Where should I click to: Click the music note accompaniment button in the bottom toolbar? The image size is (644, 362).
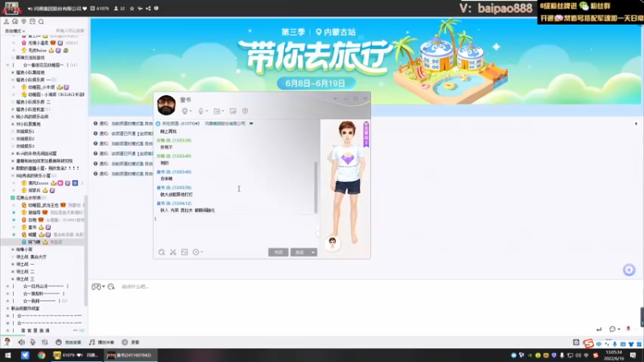(x=101, y=343)
